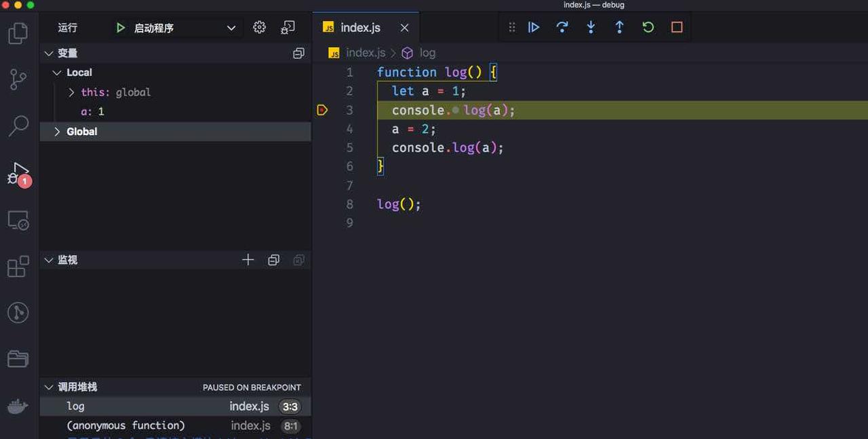The height and width of the screenshot is (439, 868).
Task: Step out of the current function
Action: (x=619, y=26)
